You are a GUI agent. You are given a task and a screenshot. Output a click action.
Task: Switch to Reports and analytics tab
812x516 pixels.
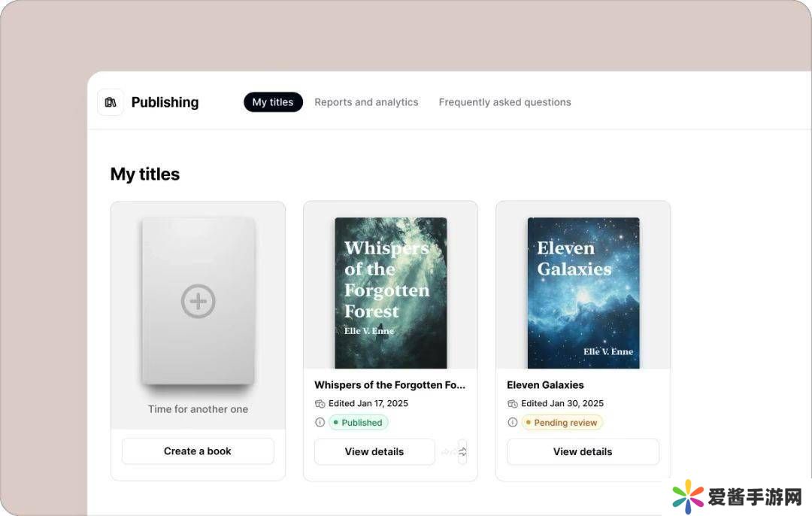coord(366,102)
